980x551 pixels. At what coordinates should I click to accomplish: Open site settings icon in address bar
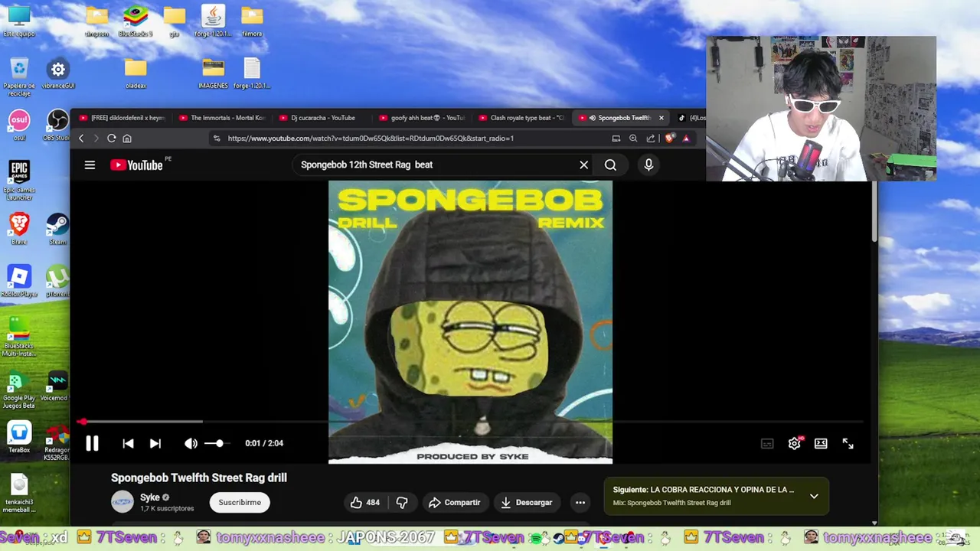[x=217, y=139]
